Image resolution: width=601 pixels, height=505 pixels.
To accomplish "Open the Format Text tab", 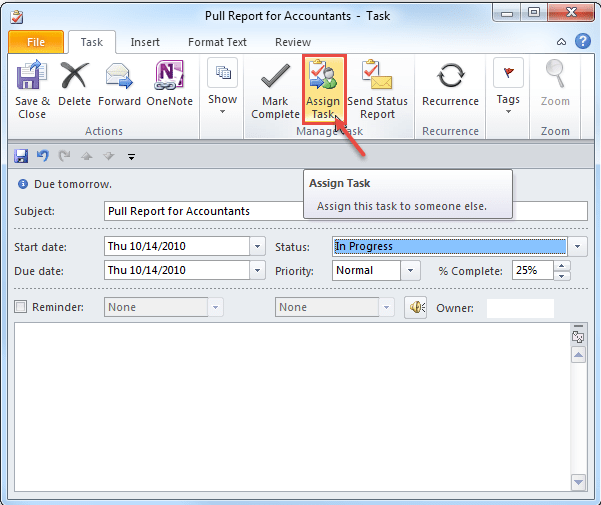I will pos(217,42).
